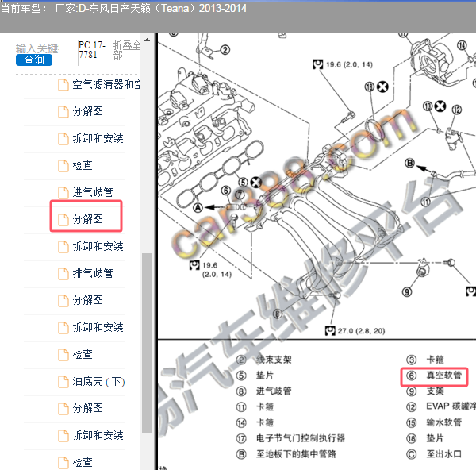
Task: Select 分解图 directly below 排气歧管
Action: [88, 300]
